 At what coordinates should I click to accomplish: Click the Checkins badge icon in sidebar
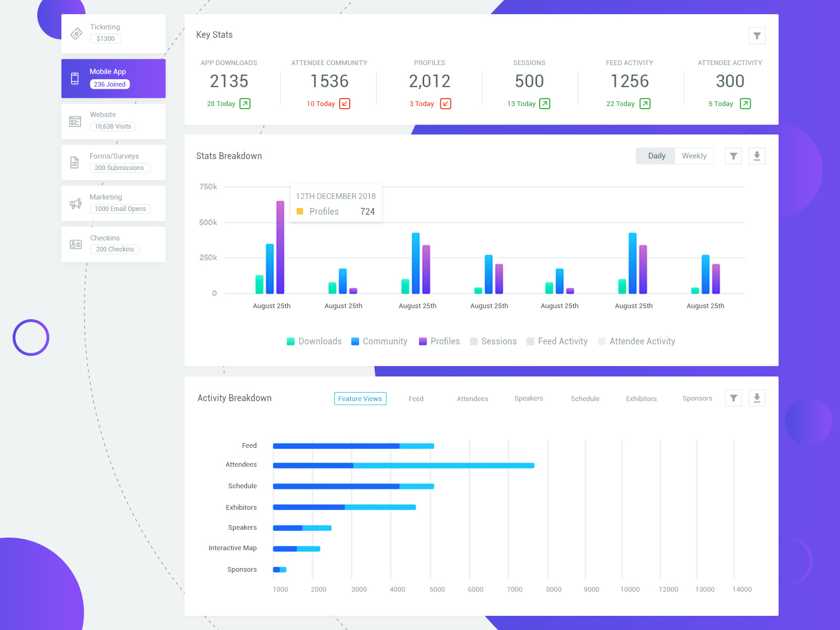75,244
